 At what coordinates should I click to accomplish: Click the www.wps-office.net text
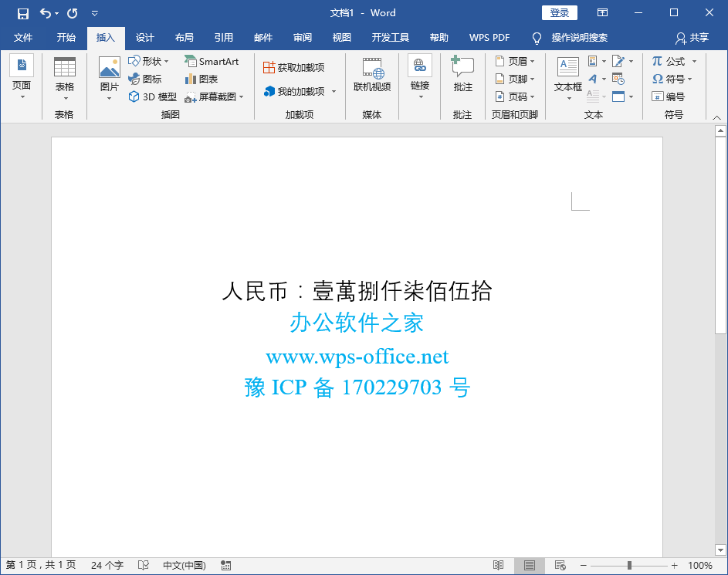(357, 357)
